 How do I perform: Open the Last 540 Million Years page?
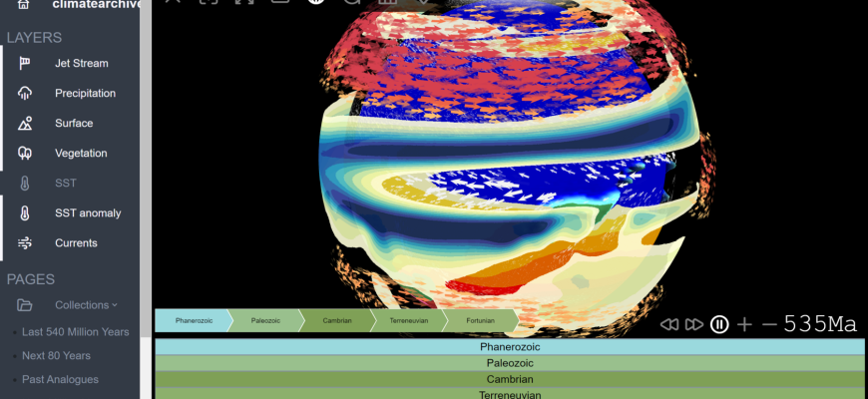point(75,332)
